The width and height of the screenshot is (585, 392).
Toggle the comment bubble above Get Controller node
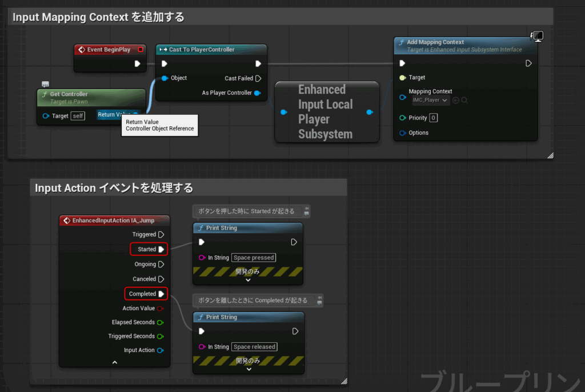(x=45, y=85)
